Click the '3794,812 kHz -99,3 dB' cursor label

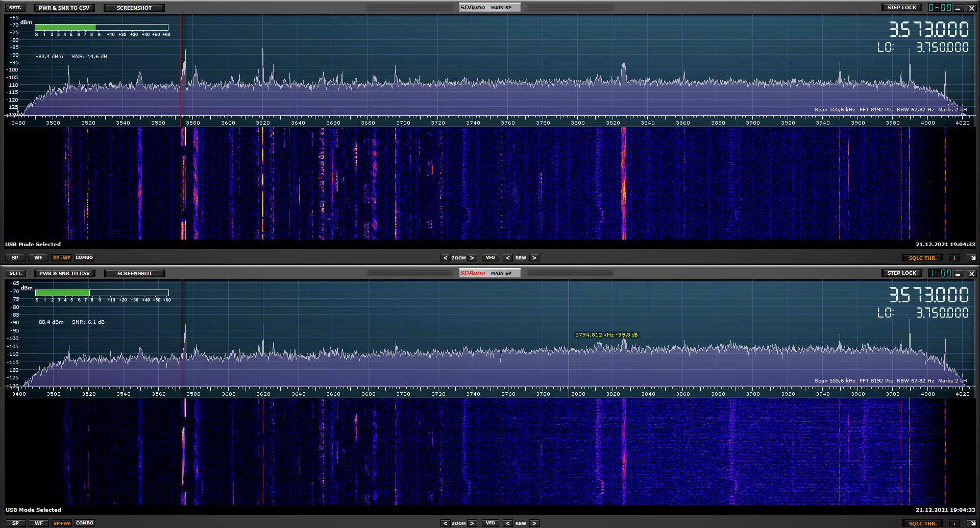coord(606,335)
